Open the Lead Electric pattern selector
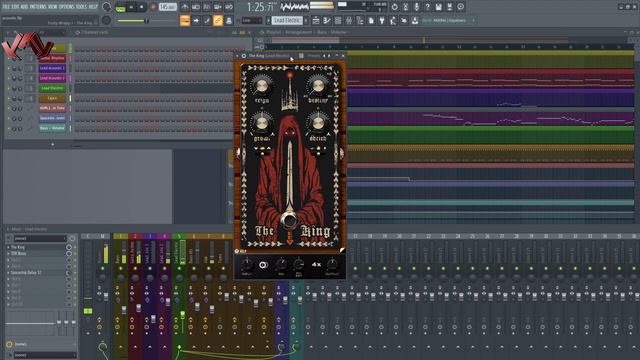Image resolution: width=640 pixels, height=360 pixels. (x=287, y=20)
